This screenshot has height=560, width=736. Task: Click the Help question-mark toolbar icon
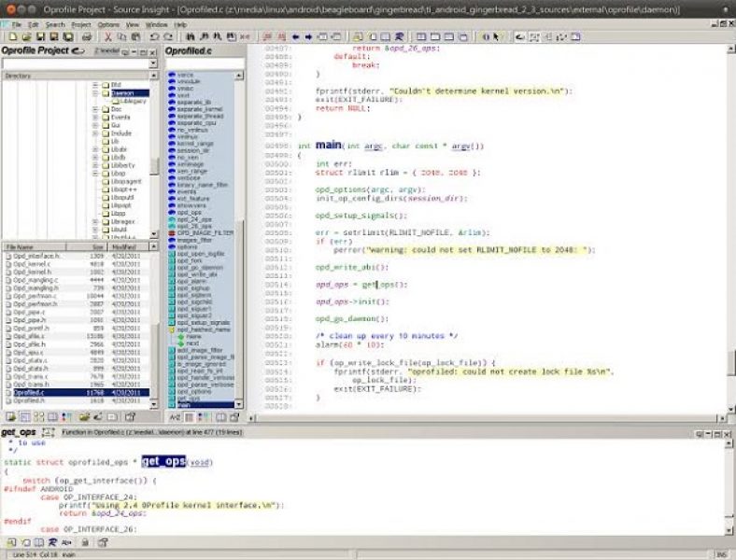(x=497, y=36)
